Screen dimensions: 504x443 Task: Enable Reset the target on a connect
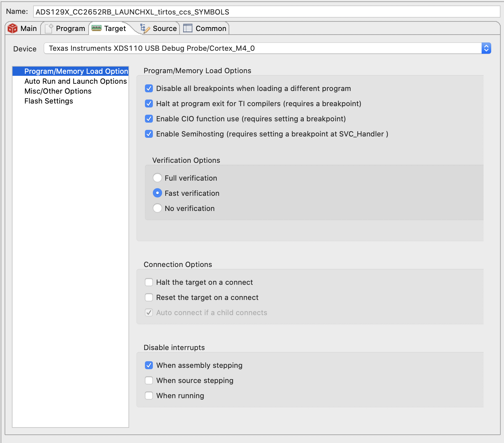pyautogui.click(x=149, y=297)
